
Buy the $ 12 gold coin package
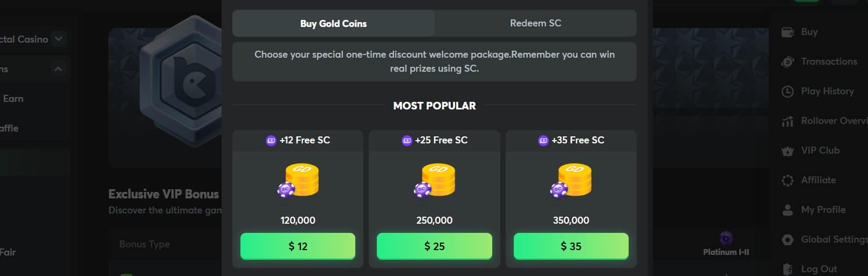[298, 246]
